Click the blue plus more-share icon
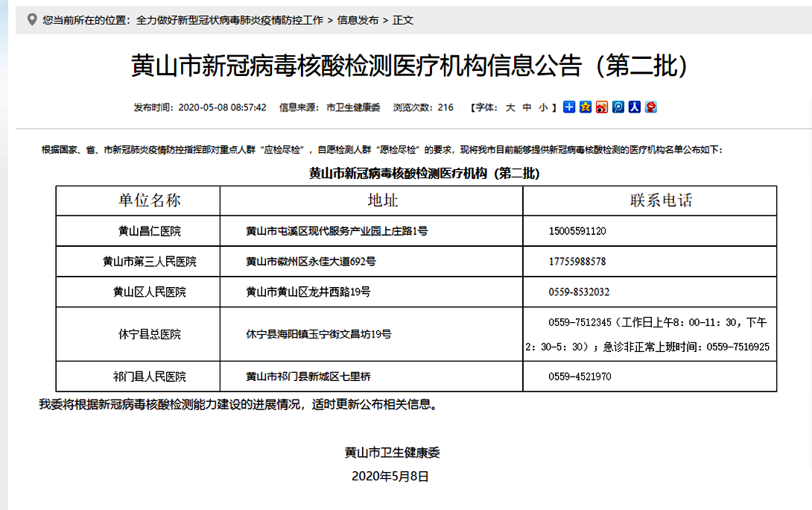Screen dimensions: 812x510 pos(569,107)
